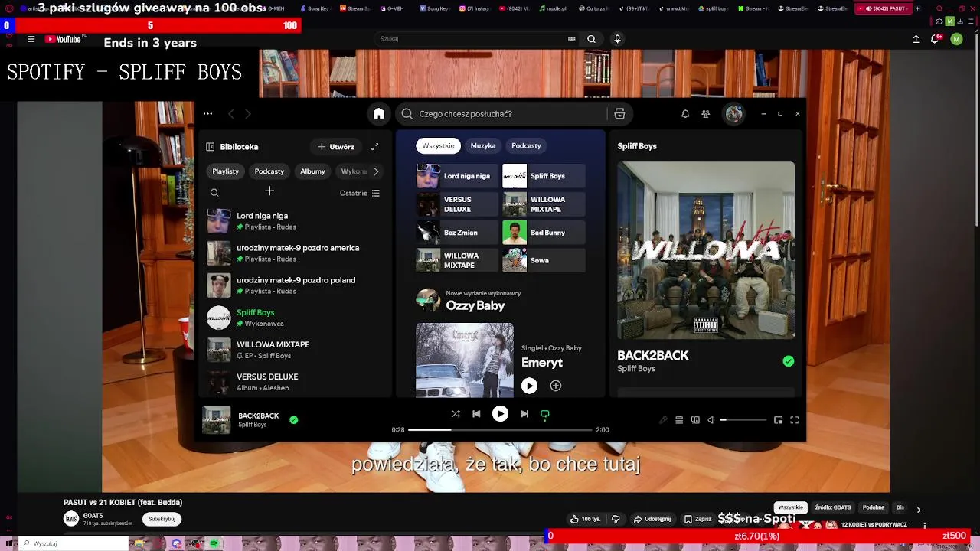Click BACK2BACK title in the player bar
Viewport: 980px width, 551px height.
tap(259, 416)
